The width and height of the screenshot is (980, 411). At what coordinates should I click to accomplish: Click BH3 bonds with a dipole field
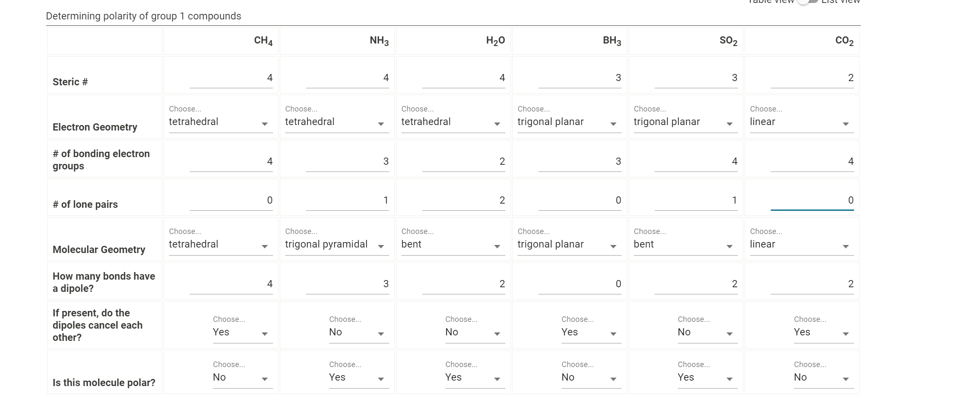(x=580, y=284)
